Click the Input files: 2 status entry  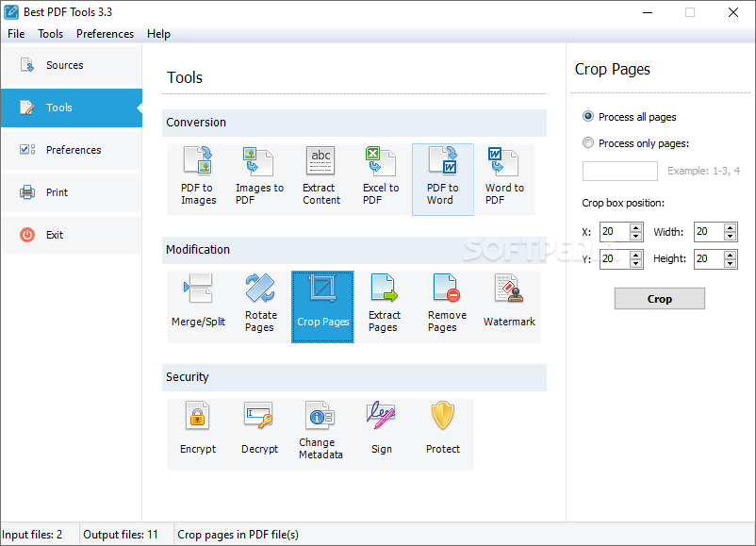[32, 535]
